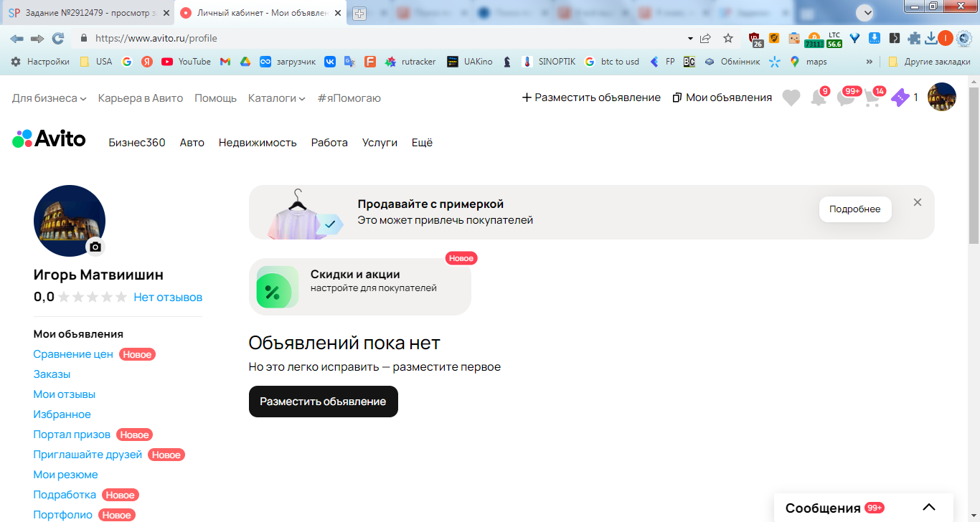Click the black Разместить объявление button
980x522 pixels.
[x=323, y=402]
